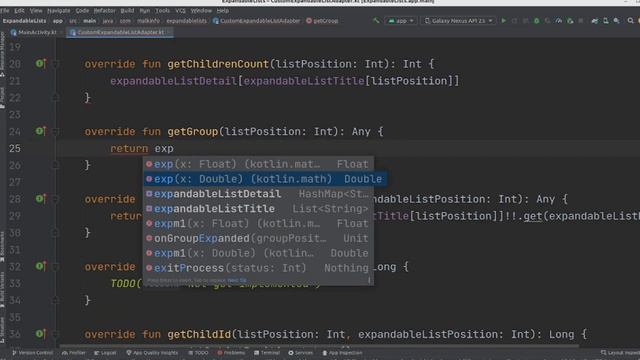
Task: Choose expm1(x: Double) completion suggestion
Action: (x=258, y=253)
